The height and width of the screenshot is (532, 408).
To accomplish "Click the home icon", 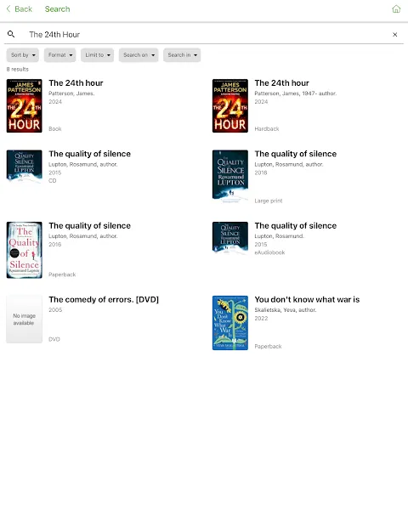I will pyautogui.click(x=396, y=9).
